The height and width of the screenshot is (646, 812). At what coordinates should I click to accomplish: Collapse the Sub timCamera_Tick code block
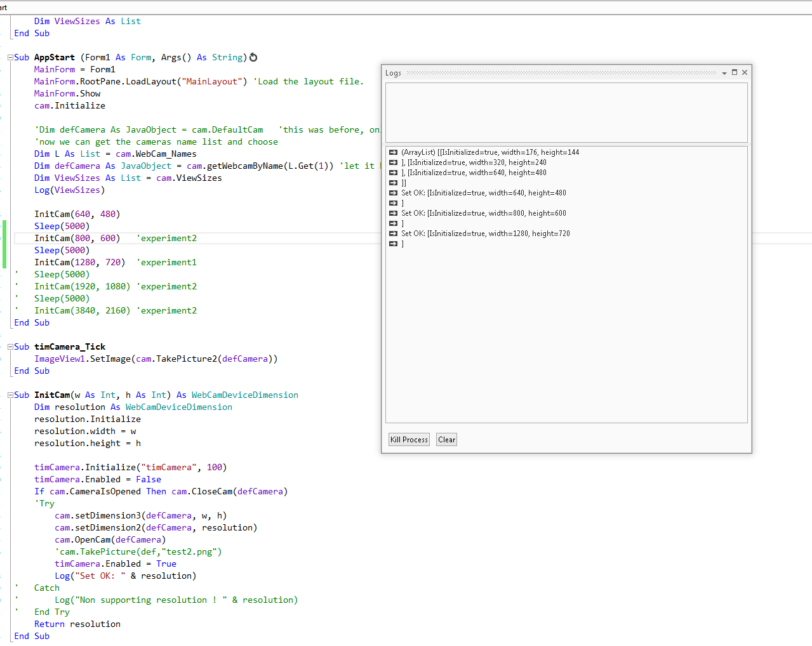coord(10,347)
